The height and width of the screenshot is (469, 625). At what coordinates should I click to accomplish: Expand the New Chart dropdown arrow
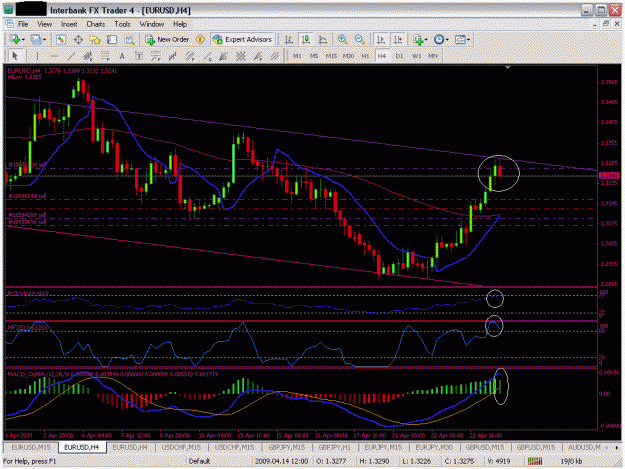point(23,40)
